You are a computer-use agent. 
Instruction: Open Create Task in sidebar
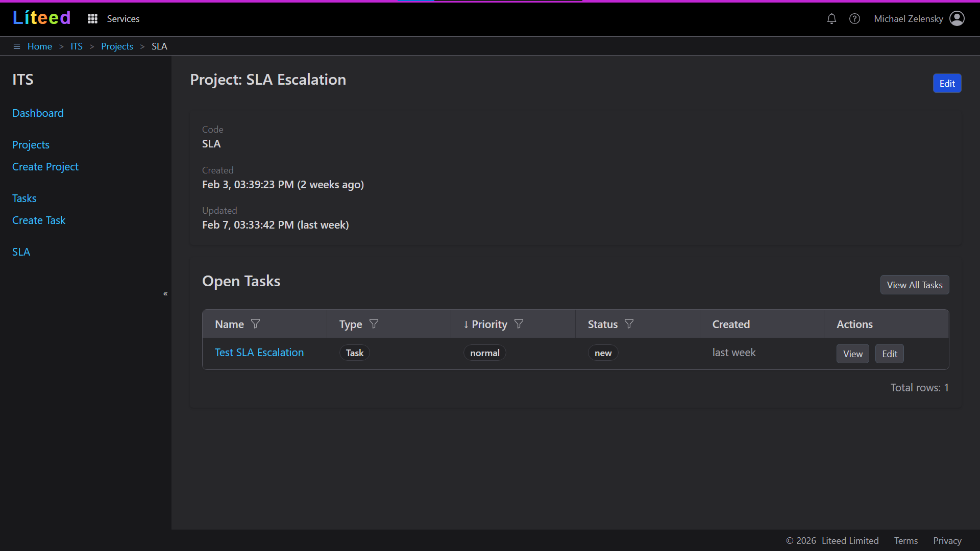(39, 220)
